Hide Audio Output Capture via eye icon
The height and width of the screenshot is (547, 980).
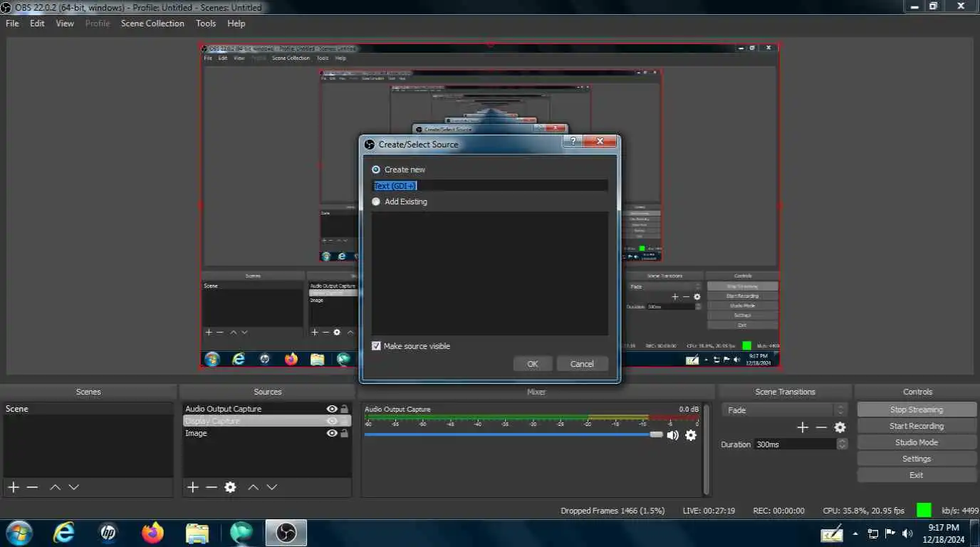(x=332, y=409)
